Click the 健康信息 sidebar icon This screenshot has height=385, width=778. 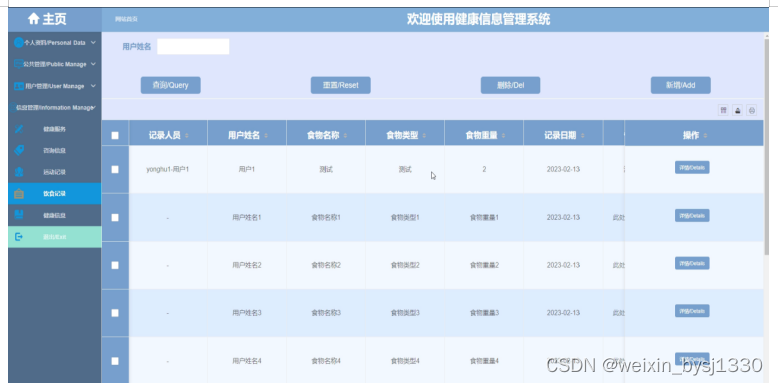(x=19, y=215)
